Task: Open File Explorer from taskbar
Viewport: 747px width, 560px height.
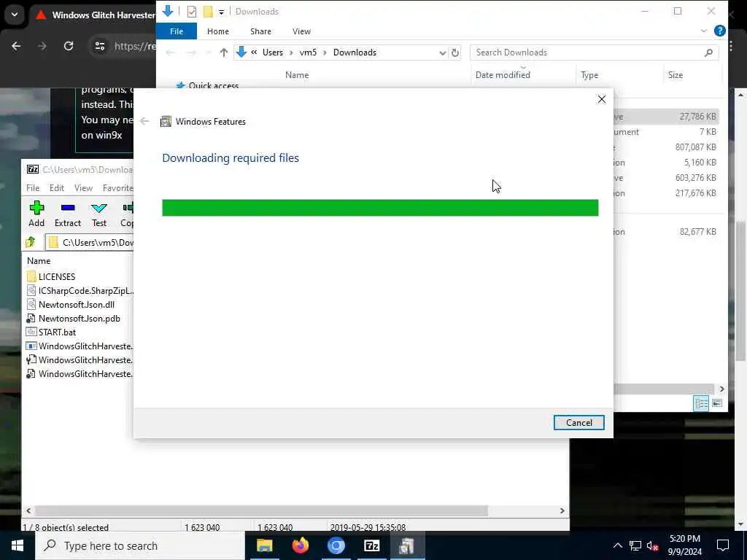Action: pos(264,545)
